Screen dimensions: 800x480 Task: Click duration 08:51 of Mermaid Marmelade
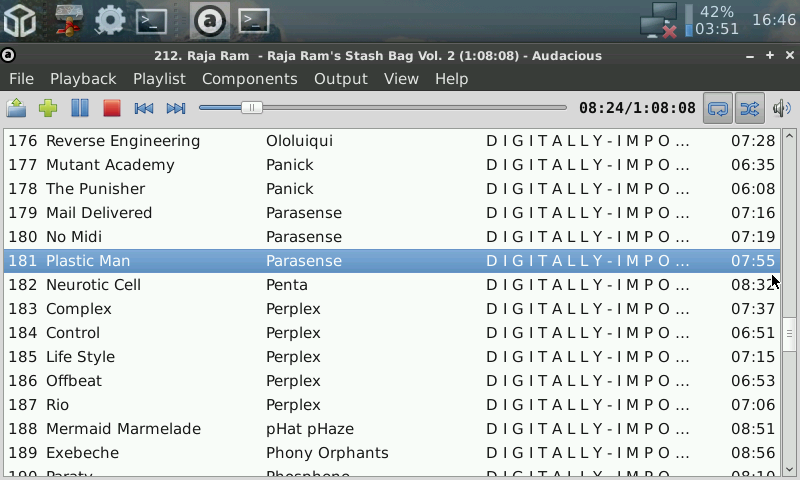click(x=753, y=428)
